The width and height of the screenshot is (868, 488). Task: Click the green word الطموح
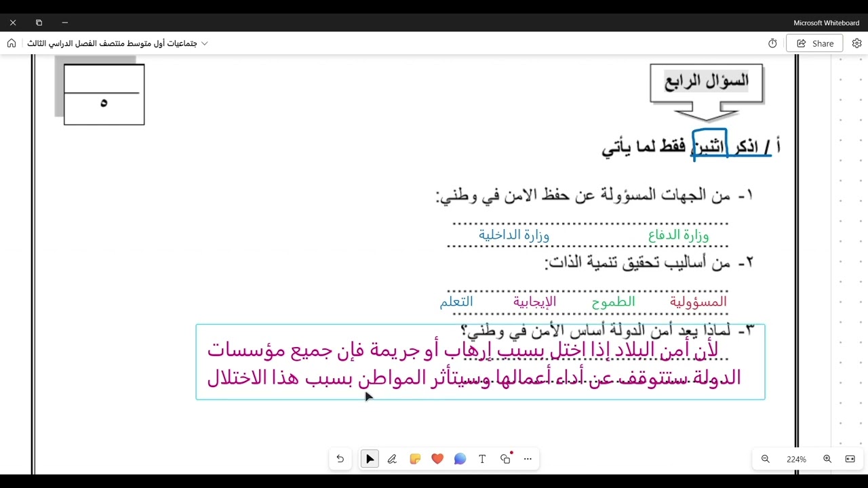point(613,302)
